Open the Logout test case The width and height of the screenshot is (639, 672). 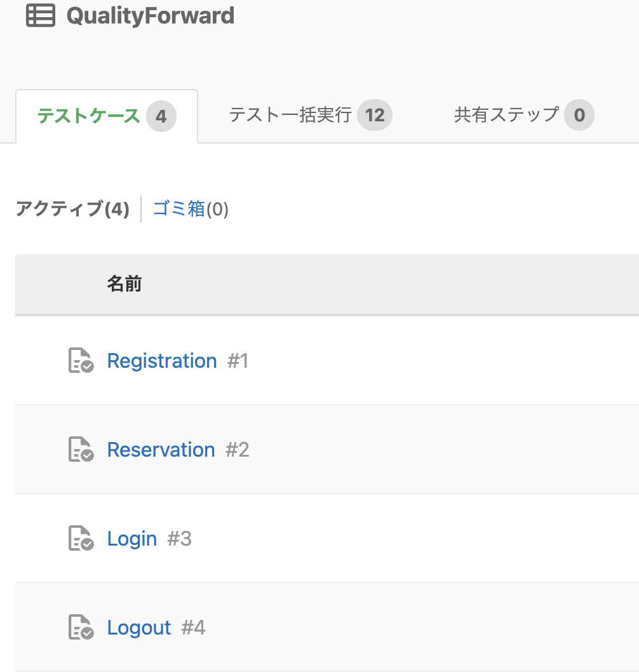pyautogui.click(x=139, y=628)
